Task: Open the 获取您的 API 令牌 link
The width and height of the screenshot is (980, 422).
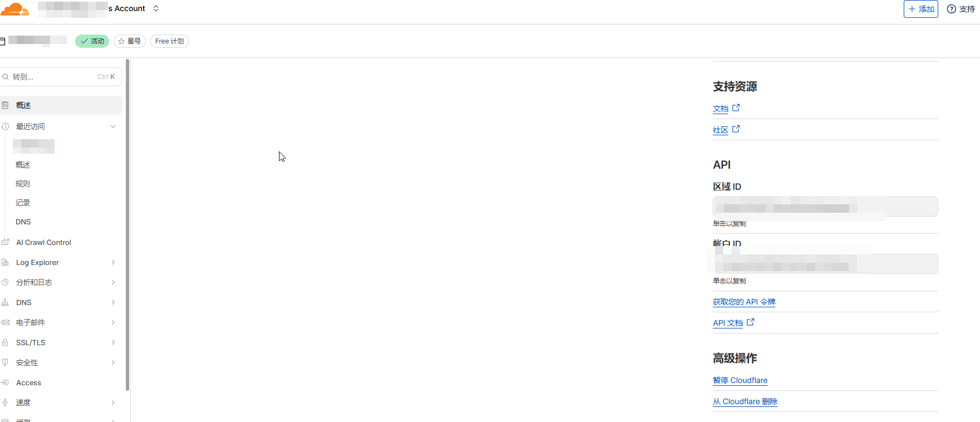Action: click(744, 302)
